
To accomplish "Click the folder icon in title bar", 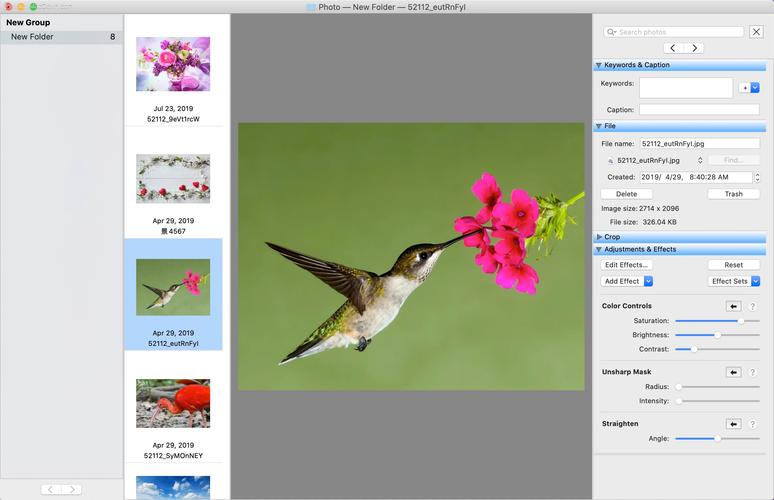I will click(x=310, y=7).
